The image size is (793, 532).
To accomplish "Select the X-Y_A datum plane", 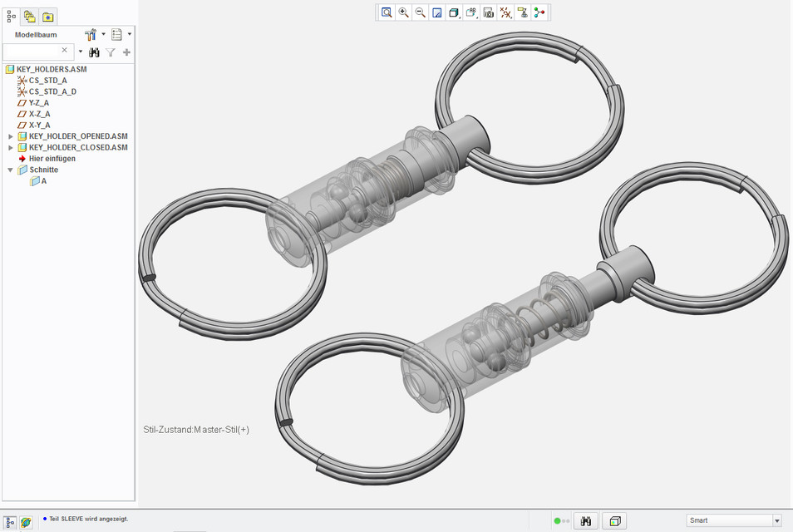I will (x=39, y=125).
